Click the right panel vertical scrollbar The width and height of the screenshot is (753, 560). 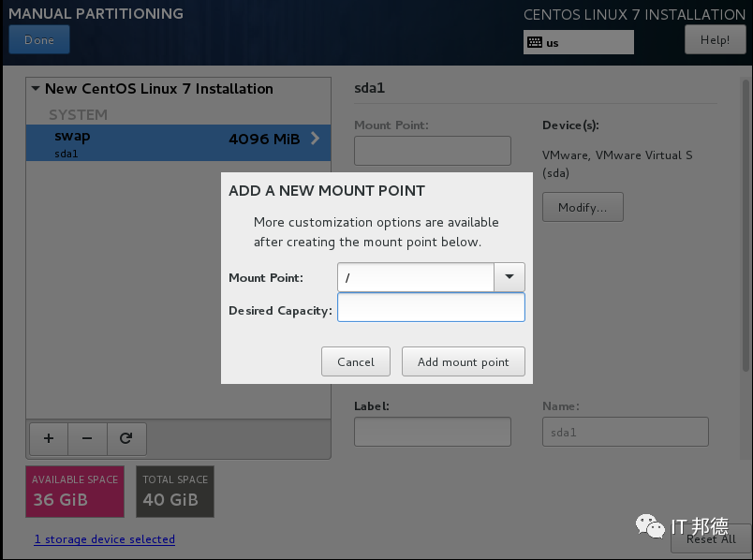point(746,226)
